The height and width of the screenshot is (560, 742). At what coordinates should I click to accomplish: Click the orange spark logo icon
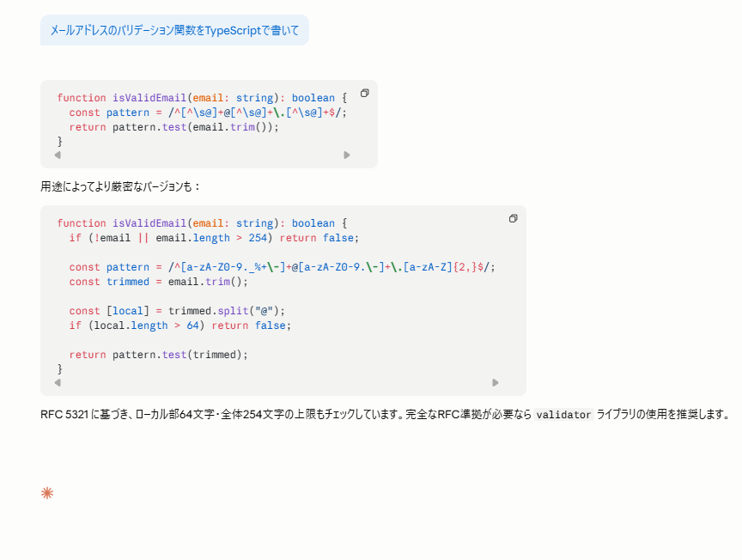coord(47,493)
